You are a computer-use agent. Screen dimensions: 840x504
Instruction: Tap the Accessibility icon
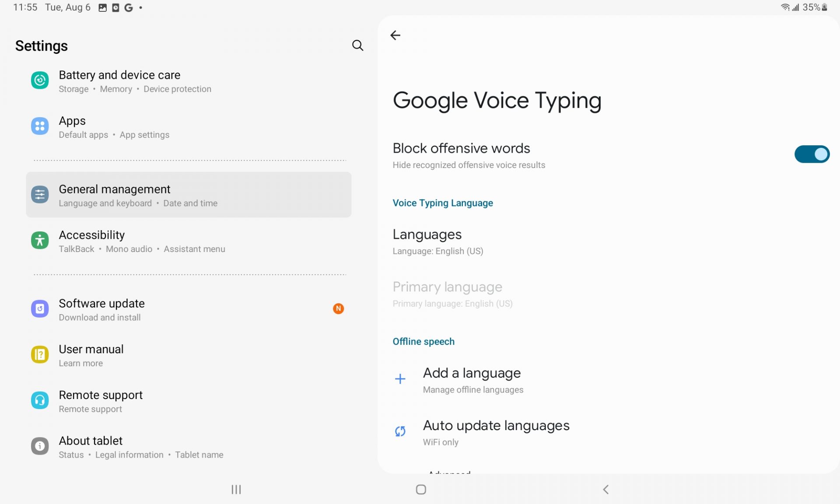point(40,241)
